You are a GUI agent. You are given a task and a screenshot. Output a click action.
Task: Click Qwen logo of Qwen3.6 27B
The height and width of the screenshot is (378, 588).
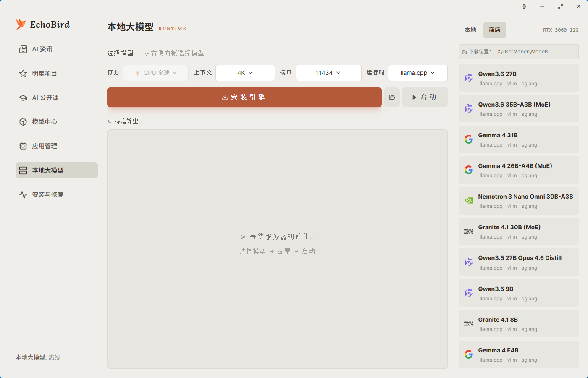tap(469, 78)
